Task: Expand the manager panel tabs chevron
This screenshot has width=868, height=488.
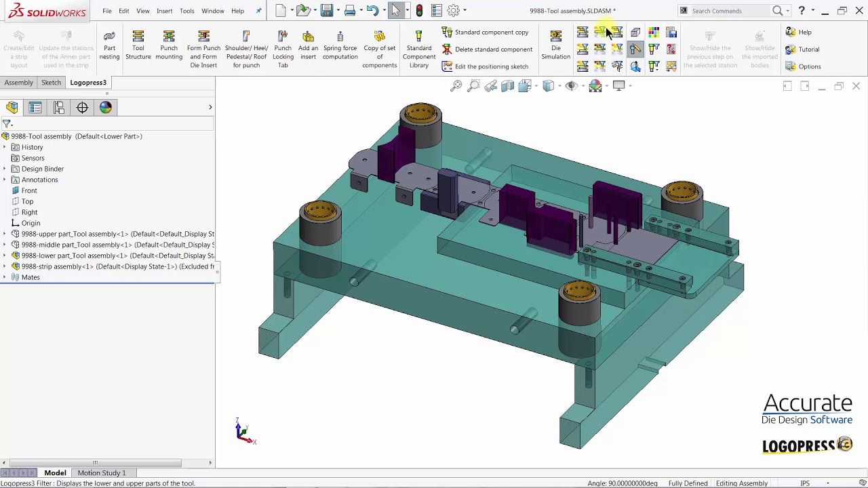Action: (x=210, y=107)
